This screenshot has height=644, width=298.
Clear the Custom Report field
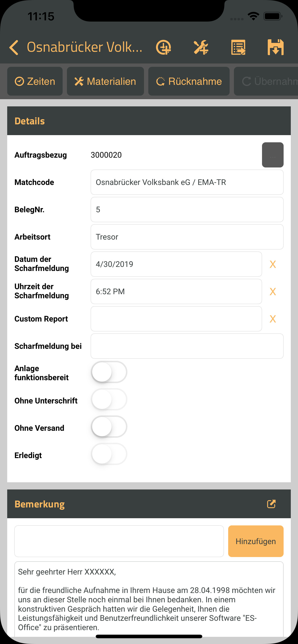[x=273, y=319]
